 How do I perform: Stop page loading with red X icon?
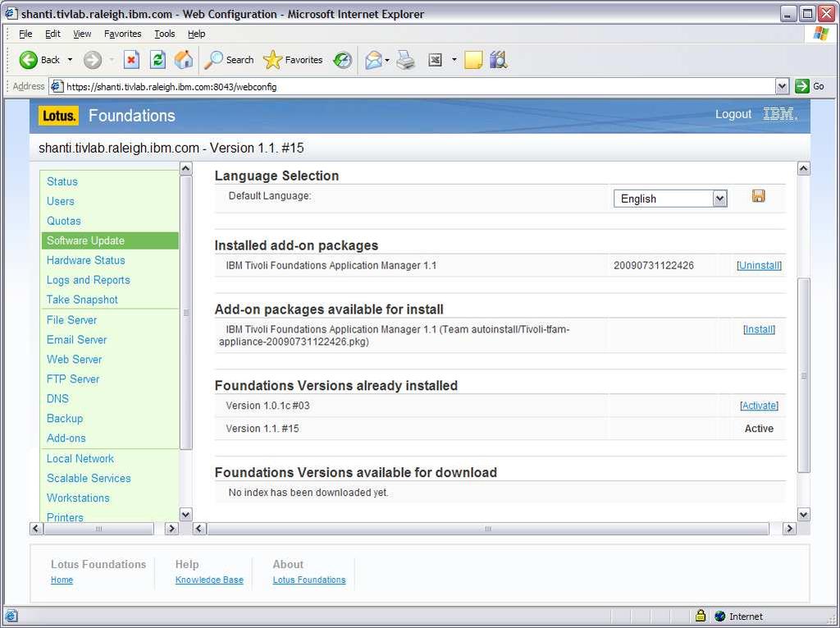pos(131,60)
